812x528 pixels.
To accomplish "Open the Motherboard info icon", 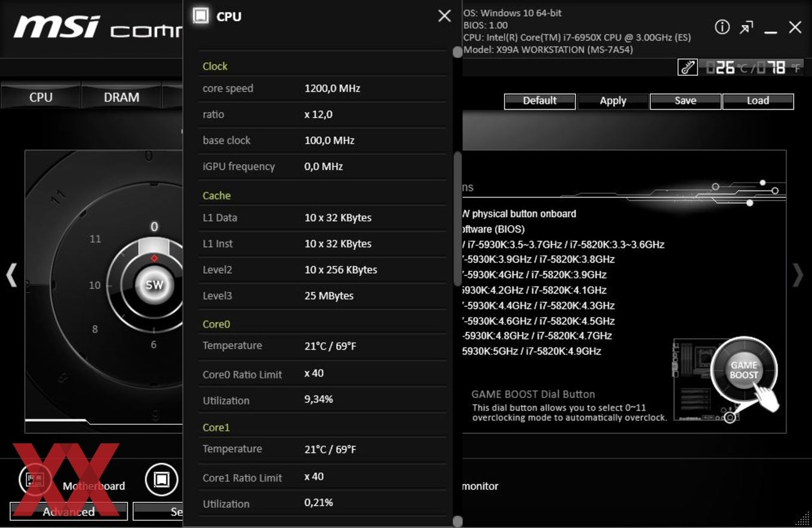I will tap(35, 479).
